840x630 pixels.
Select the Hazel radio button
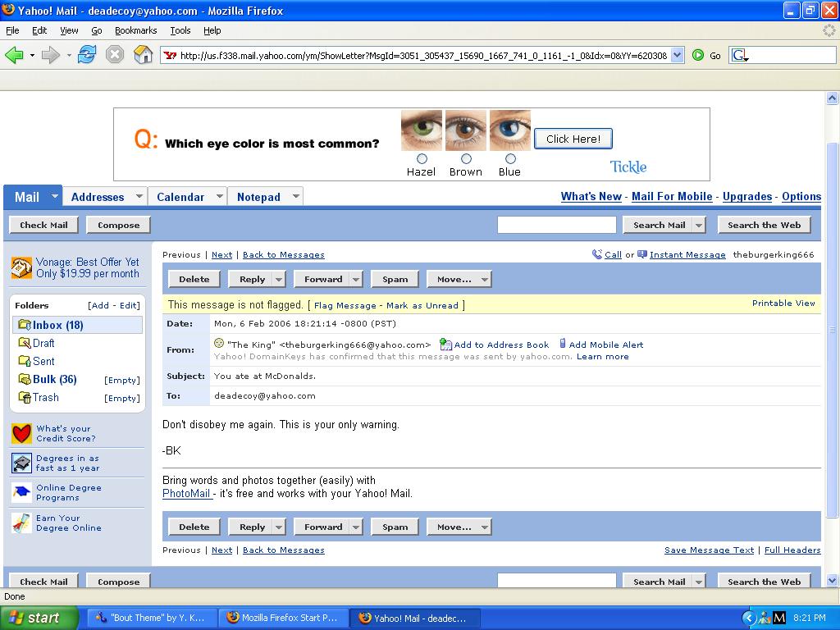pos(422,158)
